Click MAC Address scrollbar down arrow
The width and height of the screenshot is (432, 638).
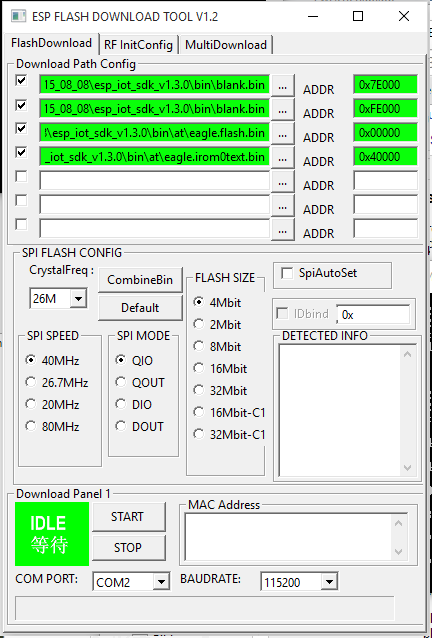click(399, 552)
